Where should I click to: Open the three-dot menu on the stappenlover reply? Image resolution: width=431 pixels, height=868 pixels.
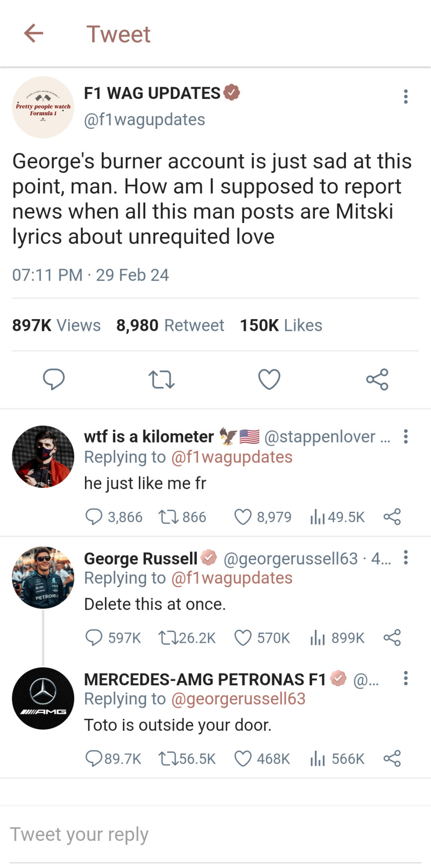pyautogui.click(x=406, y=436)
